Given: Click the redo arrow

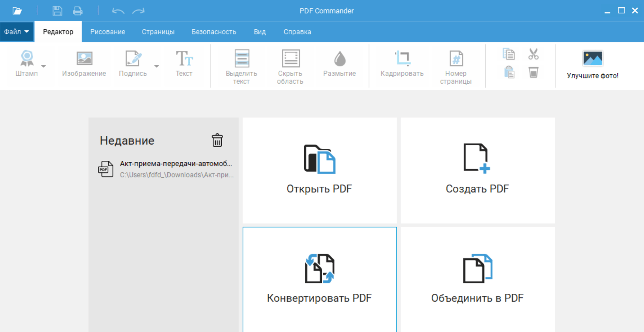Looking at the screenshot, I should [x=138, y=11].
